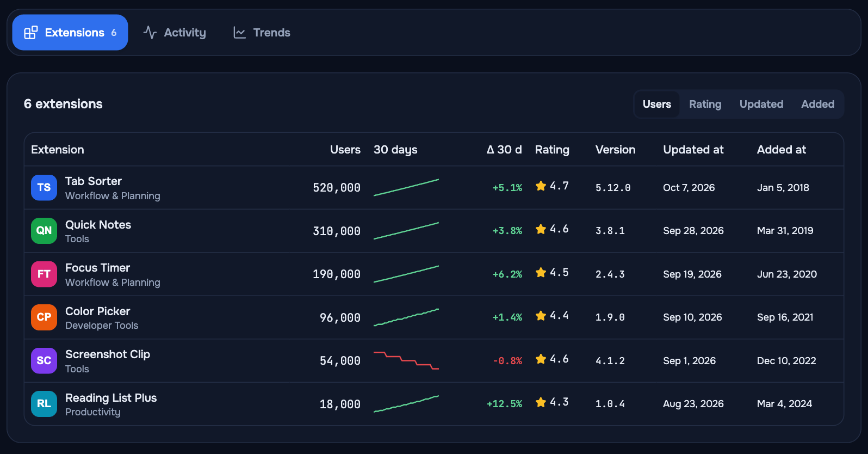Screen dimensions: 868x454
Task: Click the +12.5% change value
Action: click(x=504, y=404)
